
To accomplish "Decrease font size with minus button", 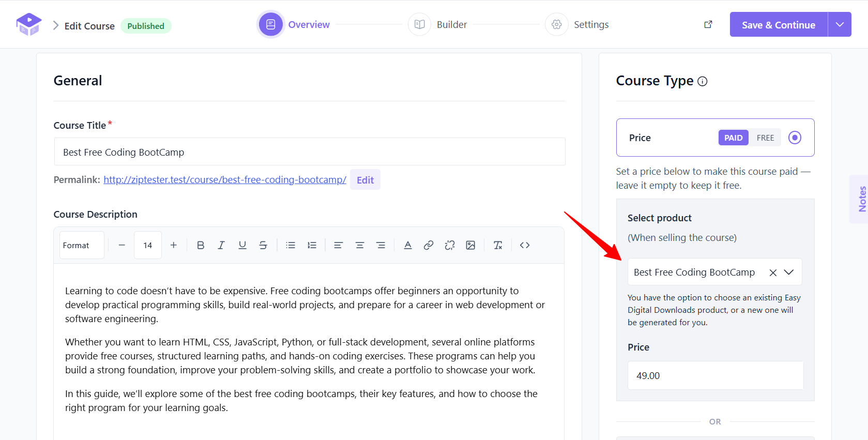I will tap(122, 245).
